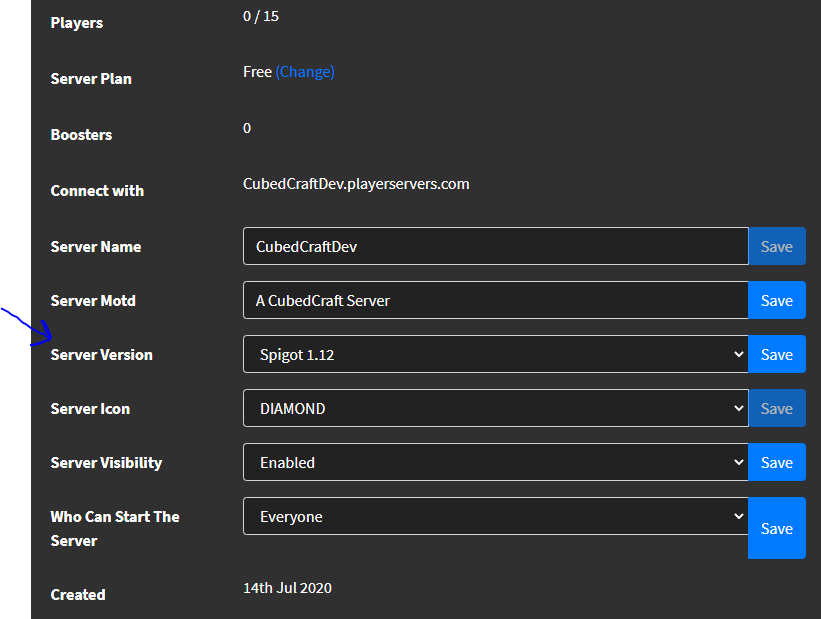This screenshot has height=619, width=821.
Task: Click the Server Name text field
Action: pyautogui.click(x=495, y=246)
